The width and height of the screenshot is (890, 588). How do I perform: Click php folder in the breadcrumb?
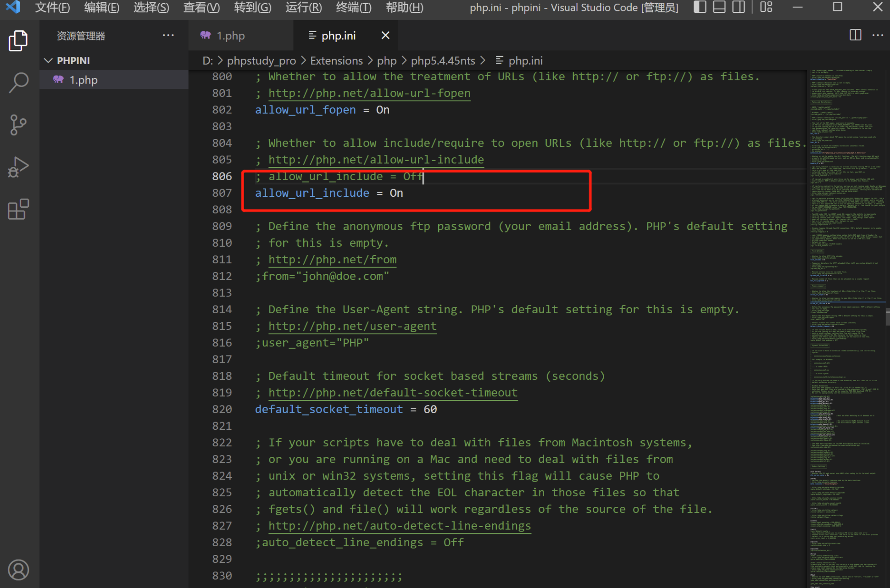(387, 61)
